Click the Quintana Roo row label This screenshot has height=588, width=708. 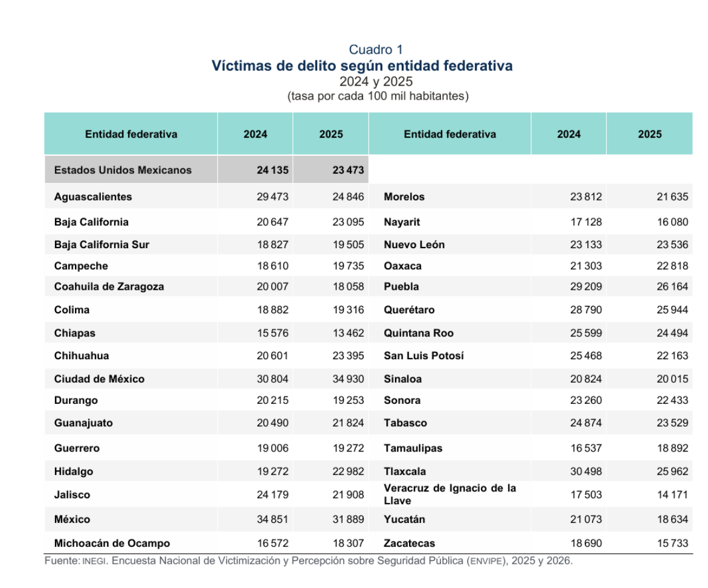419,333
